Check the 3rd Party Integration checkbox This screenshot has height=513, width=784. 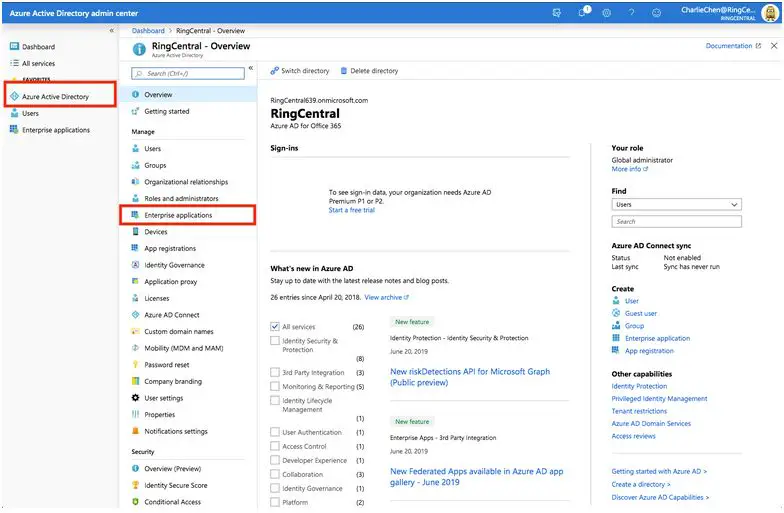tap(274, 372)
